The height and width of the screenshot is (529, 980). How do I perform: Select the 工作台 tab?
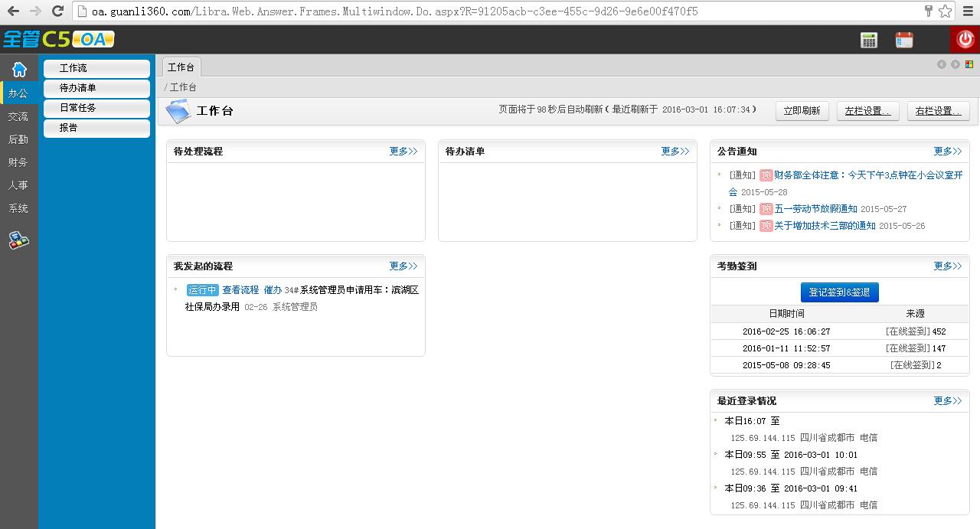tap(181, 67)
